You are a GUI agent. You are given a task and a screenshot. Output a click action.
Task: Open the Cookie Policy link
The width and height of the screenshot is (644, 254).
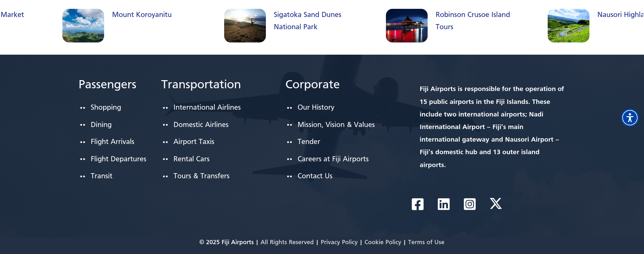tap(383, 242)
